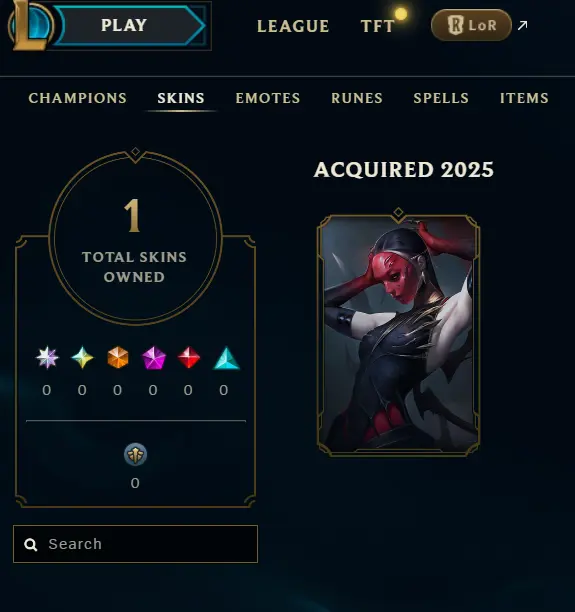Click into the Search skins field
Image resolution: width=575 pixels, height=612 pixels.
coord(135,544)
